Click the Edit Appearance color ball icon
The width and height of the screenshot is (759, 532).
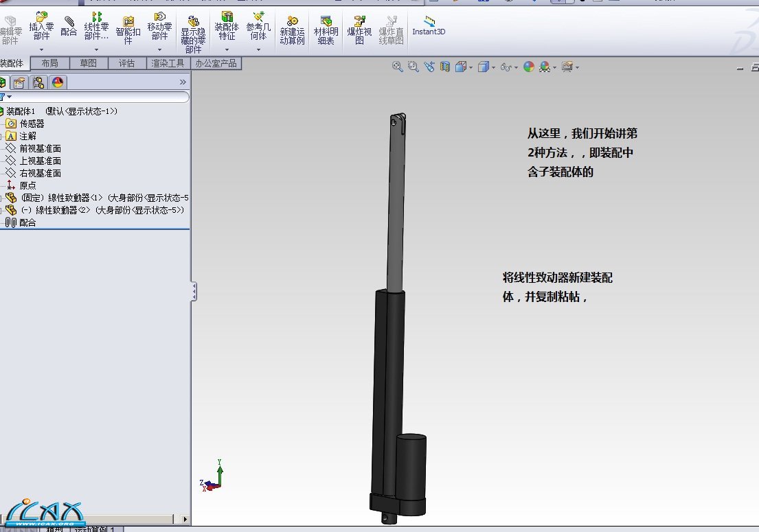[x=528, y=67]
